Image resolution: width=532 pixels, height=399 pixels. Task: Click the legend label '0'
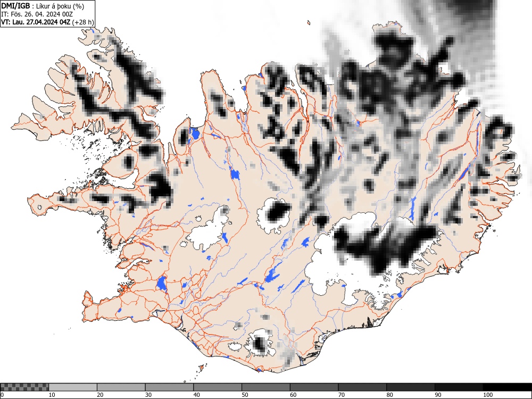[2, 395]
